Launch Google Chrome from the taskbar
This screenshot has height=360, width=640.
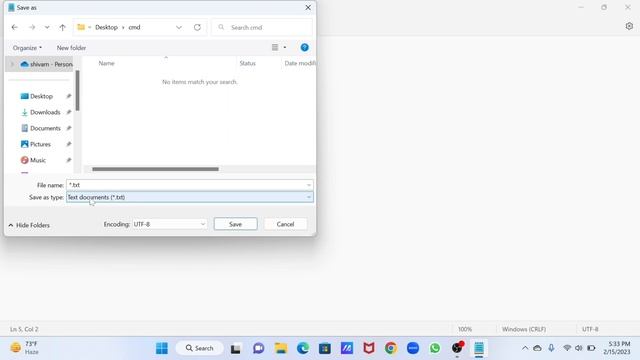pos(391,348)
